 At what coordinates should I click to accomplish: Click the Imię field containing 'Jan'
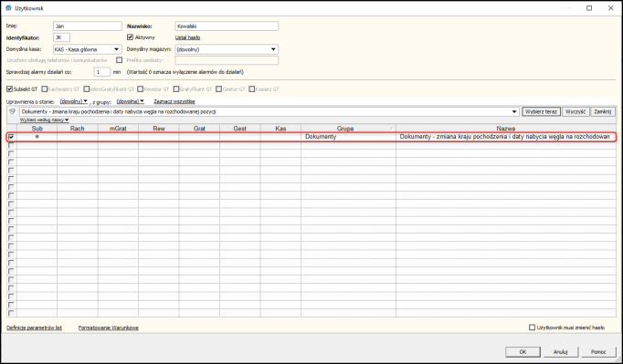pos(88,26)
